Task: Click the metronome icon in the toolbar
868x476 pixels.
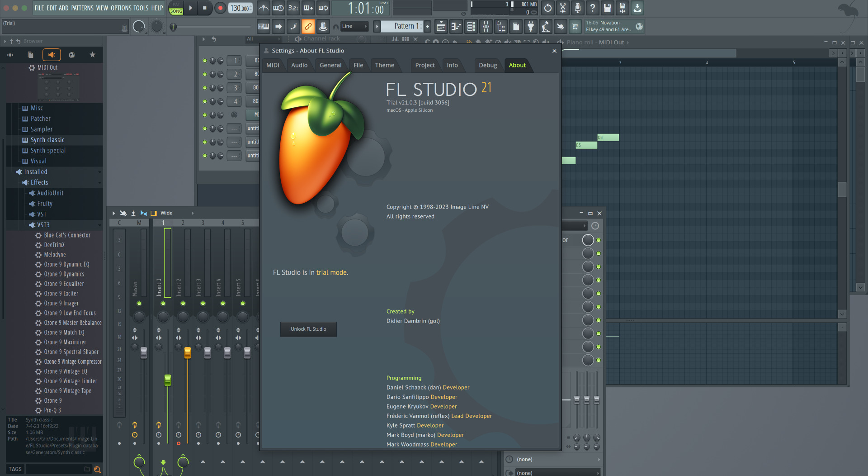Action: (x=263, y=8)
